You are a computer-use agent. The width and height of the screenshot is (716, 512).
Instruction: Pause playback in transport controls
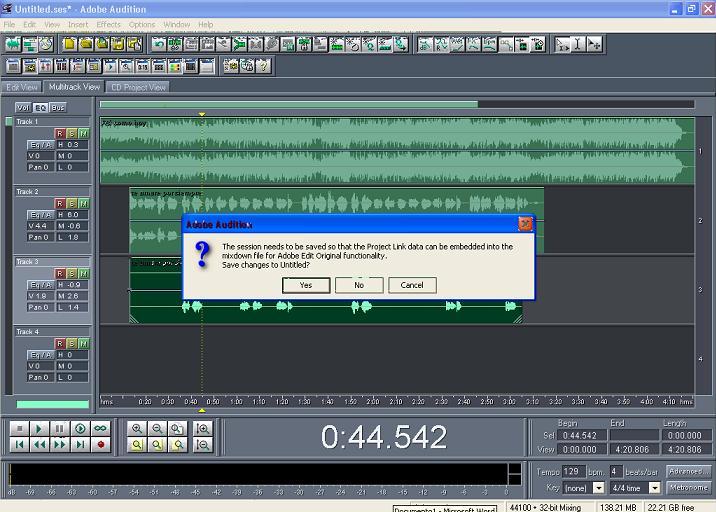click(x=59, y=428)
